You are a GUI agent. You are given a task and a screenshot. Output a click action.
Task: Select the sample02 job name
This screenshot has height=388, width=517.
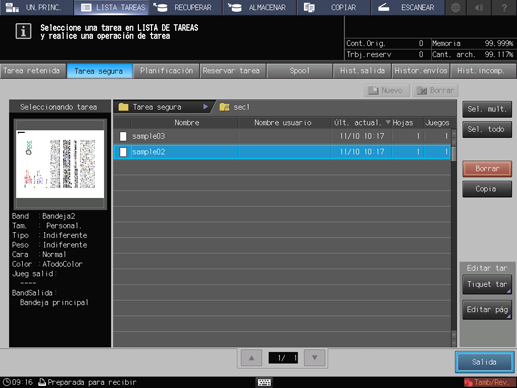149,152
